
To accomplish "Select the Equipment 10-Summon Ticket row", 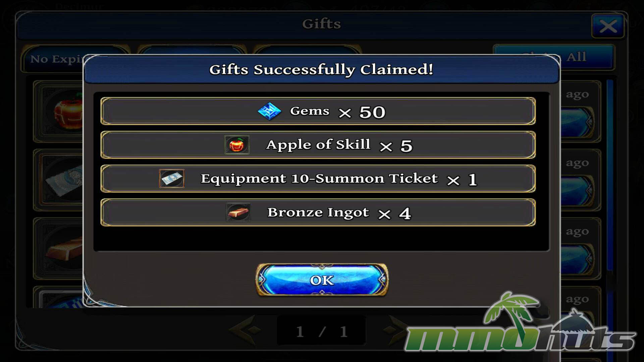I will [x=318, y=178].
